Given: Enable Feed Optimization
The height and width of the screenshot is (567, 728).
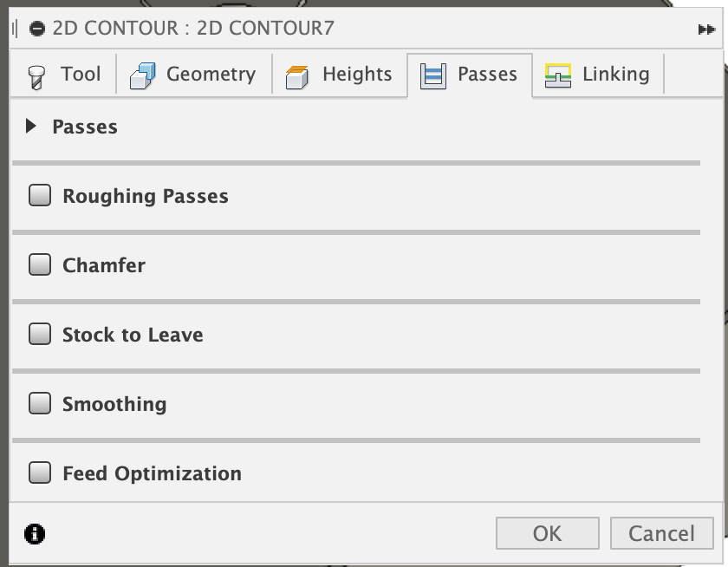Looking at the screenshot, I should coord(39,473).
